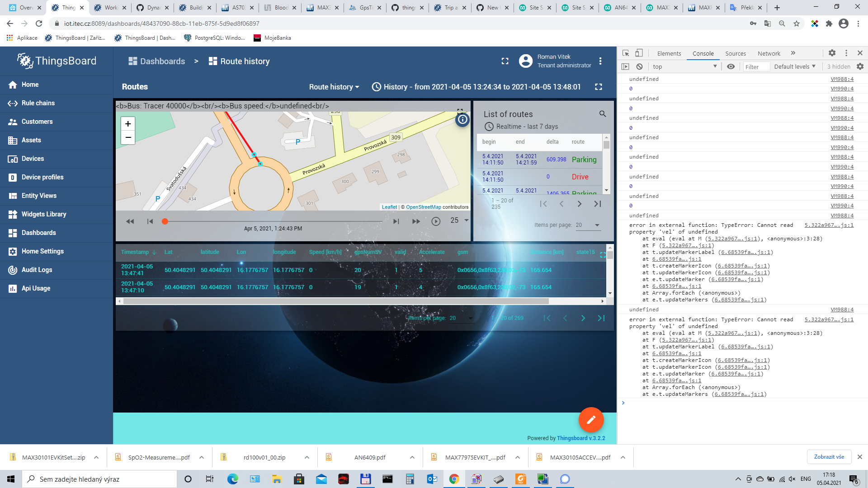The width and height of the screenshot is (868, 488).
Task: Open Thingsboard v.3.2.2 link
Action: [x=581, y=438]
